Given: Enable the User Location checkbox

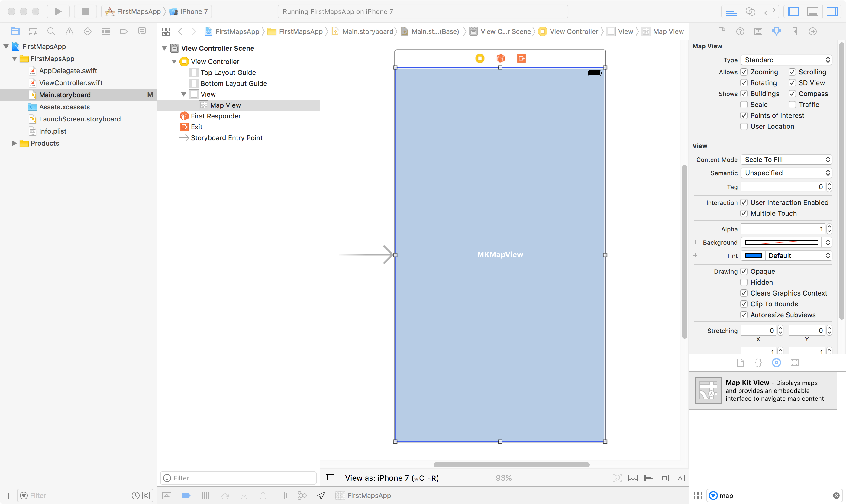Looking at the screenshot, I should pyautogui.click(x=744, y=126).
